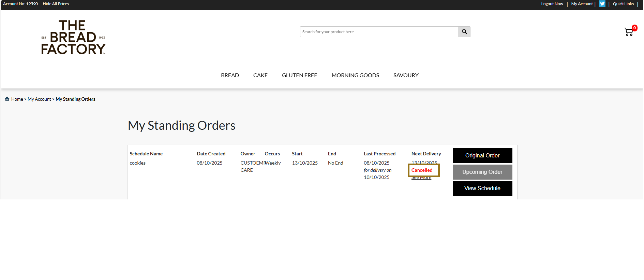Click the search magnifier icon
This screenshot has height=280, width=644.
point(464,32)
